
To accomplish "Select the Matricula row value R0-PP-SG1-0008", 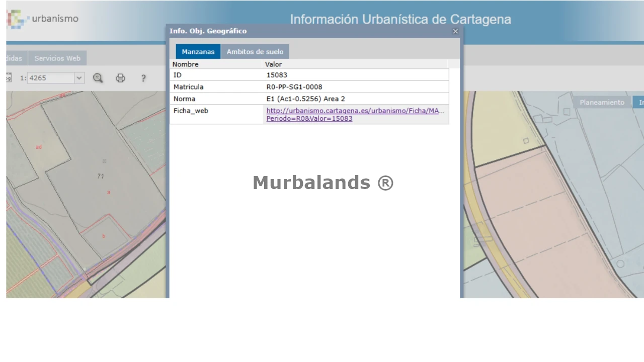I will 294,87.
